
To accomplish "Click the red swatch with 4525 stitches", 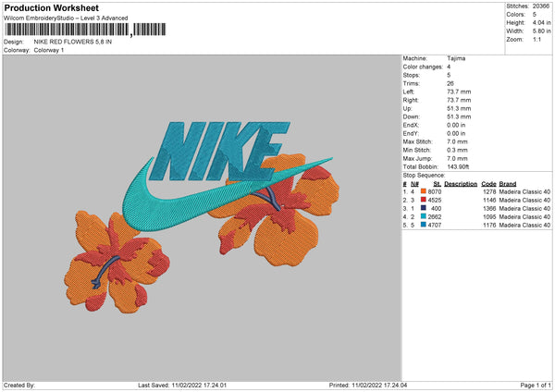I will tap(424, 200).
